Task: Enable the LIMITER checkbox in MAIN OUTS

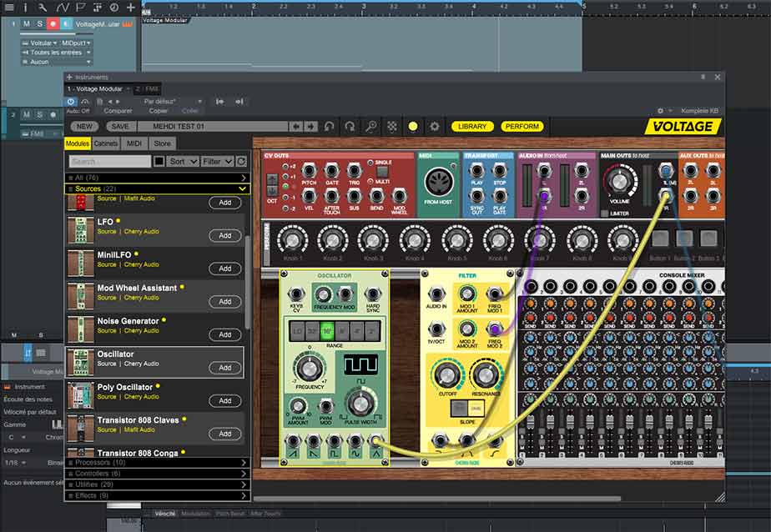Action: (604, 213)
